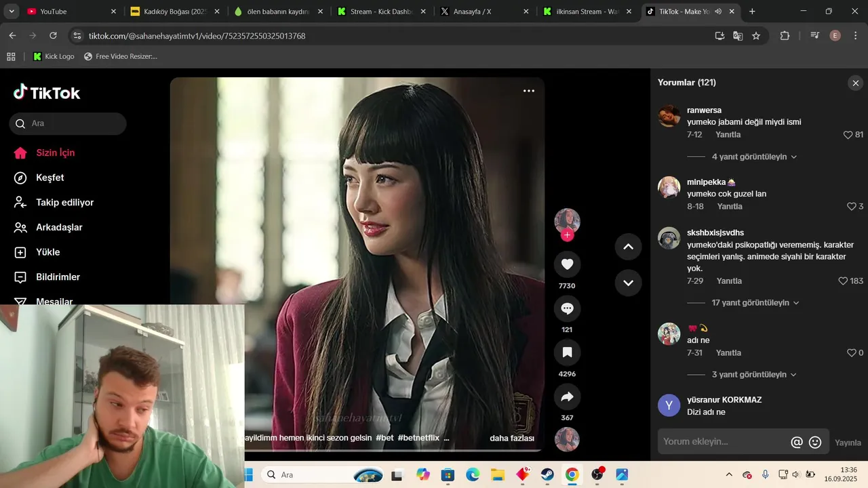
Task: Reply to minipekka's comment via Yanıtla
Action: (730, 207)
